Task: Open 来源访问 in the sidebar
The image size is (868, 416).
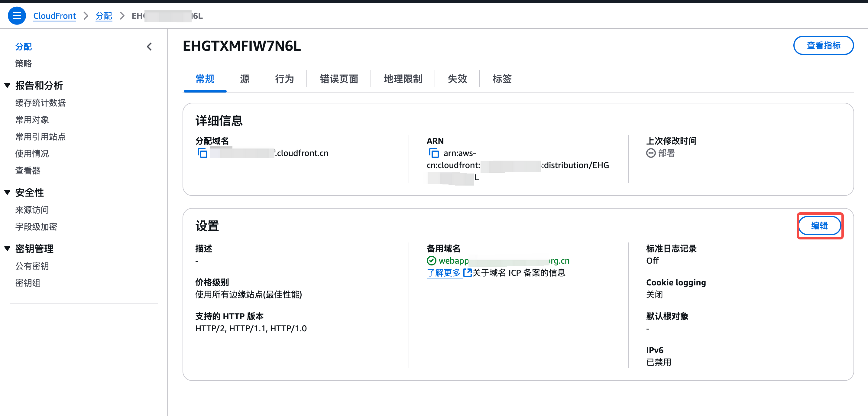Action: tap(32, 210)
